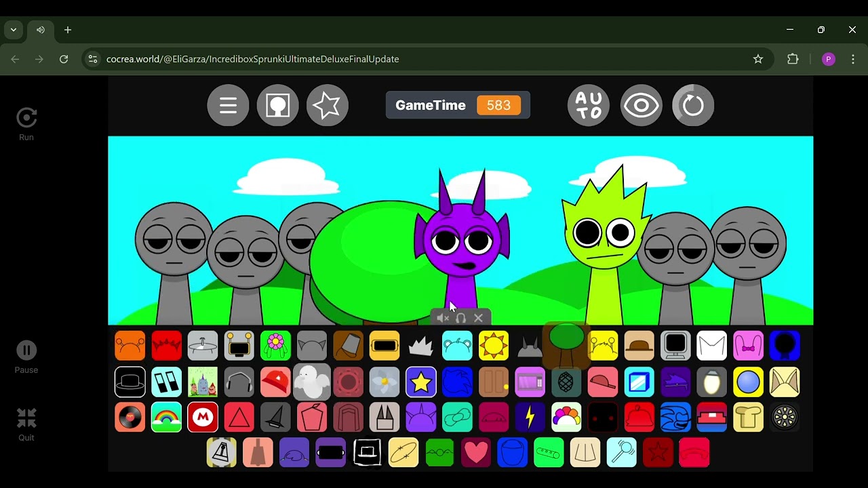Select the green flute icon

pos(549,453)
